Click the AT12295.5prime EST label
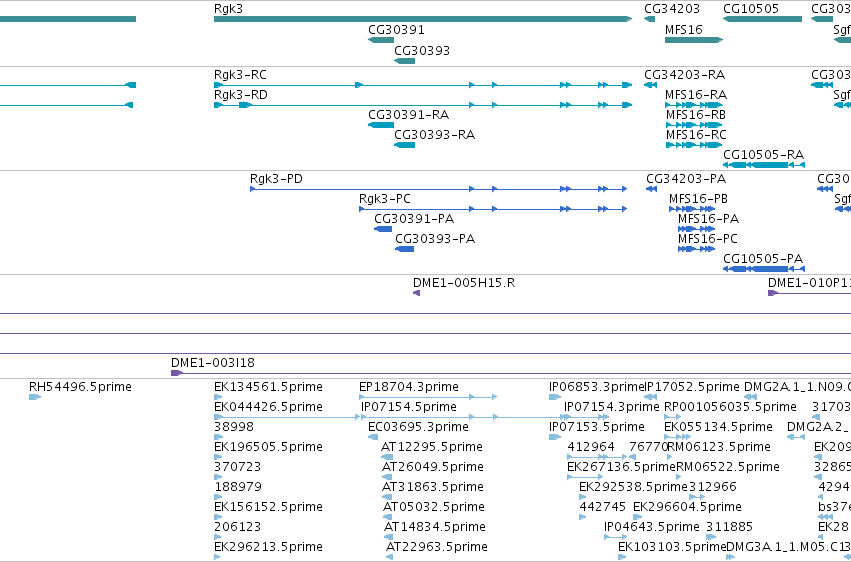Image resolution: width=851 pixels, height=562 pixels. 432,448
